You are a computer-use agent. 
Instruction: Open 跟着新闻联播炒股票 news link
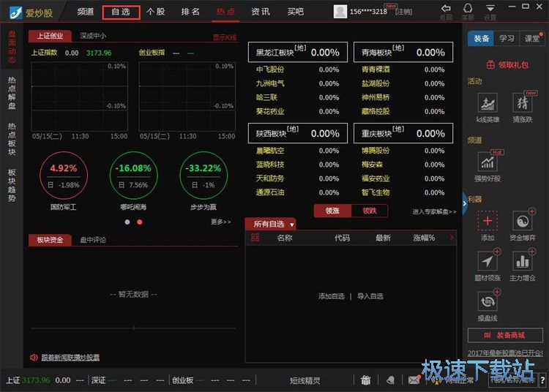point(70,358)
